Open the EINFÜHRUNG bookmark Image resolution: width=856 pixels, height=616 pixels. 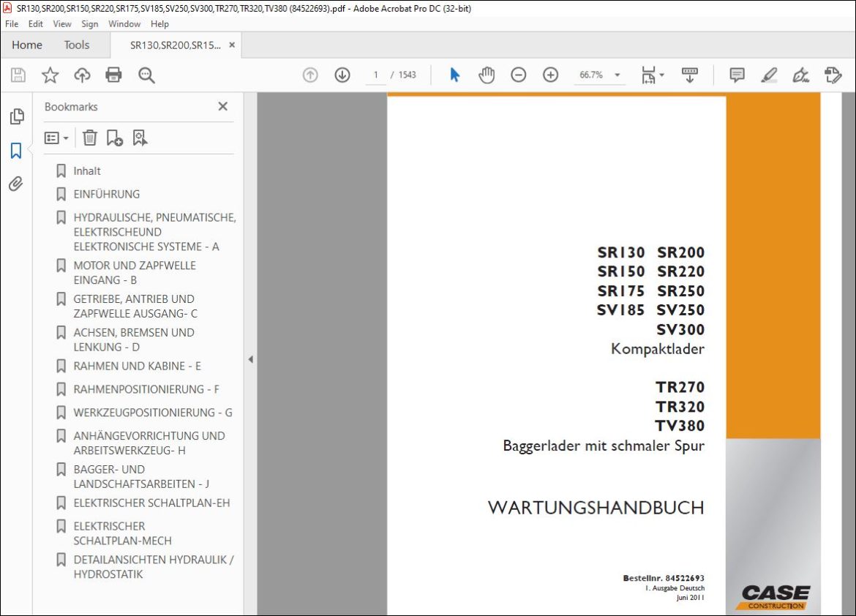pyautogui.click(x=107, y=195)
